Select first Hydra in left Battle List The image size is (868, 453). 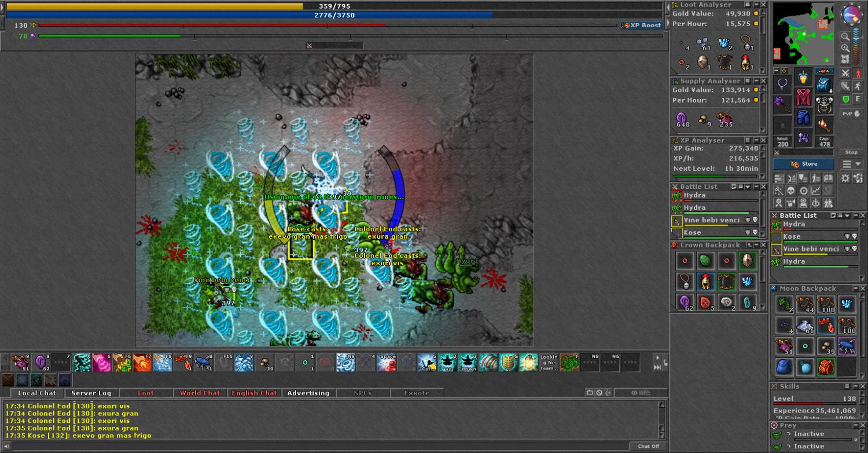[x=715, y=196]
